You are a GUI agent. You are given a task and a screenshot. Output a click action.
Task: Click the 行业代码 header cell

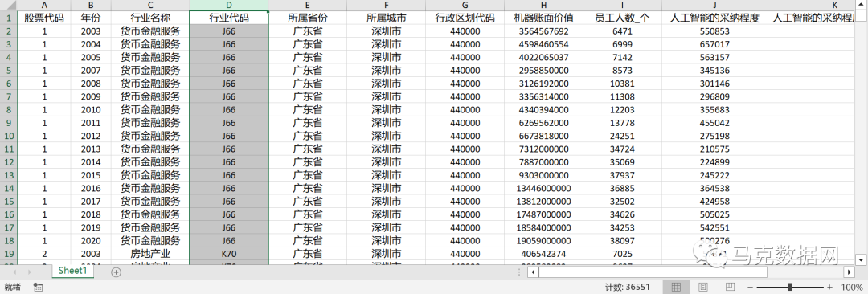click(228, 18)
